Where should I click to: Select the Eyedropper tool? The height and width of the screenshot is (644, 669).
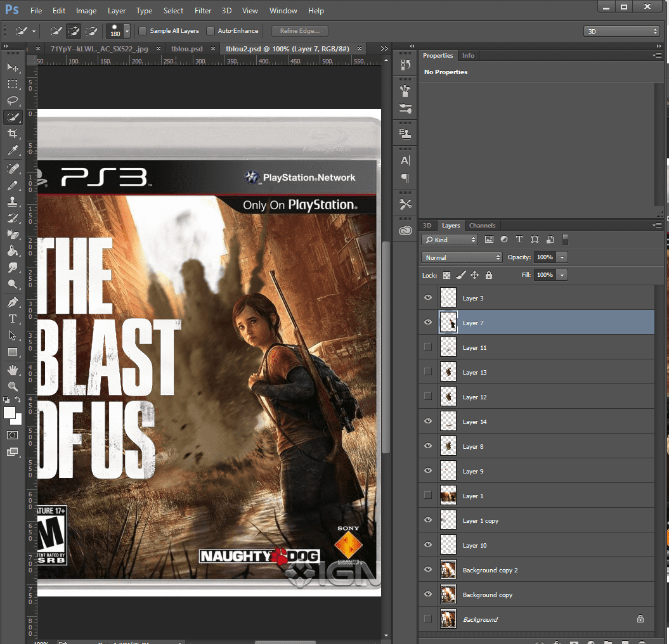(x=12, y=151)
